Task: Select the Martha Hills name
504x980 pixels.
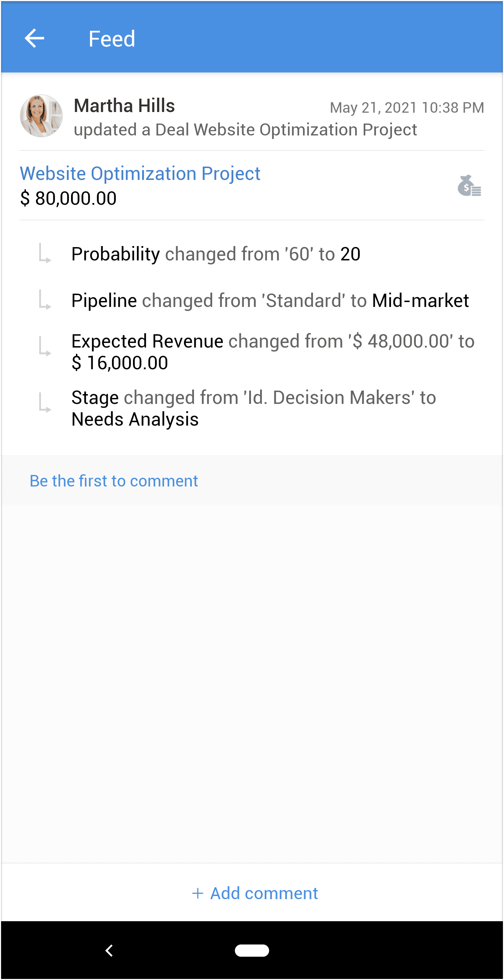Action: pyautogui.click(x=124, y=106)
